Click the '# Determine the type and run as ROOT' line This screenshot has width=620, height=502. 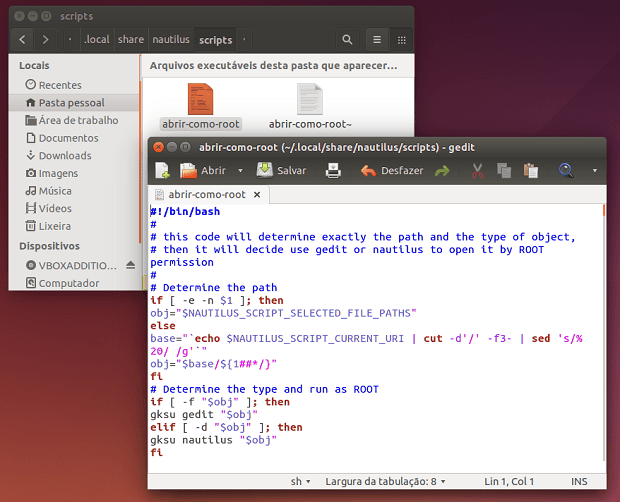click(265, 389)
